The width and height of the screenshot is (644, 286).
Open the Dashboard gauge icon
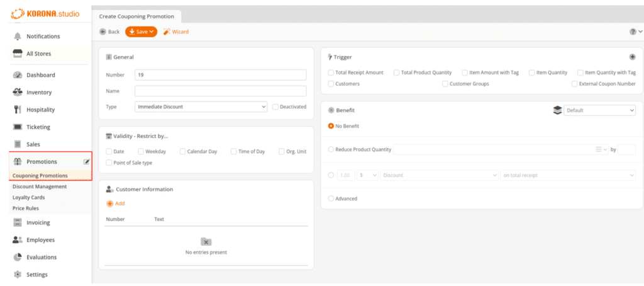pos(18,75)
